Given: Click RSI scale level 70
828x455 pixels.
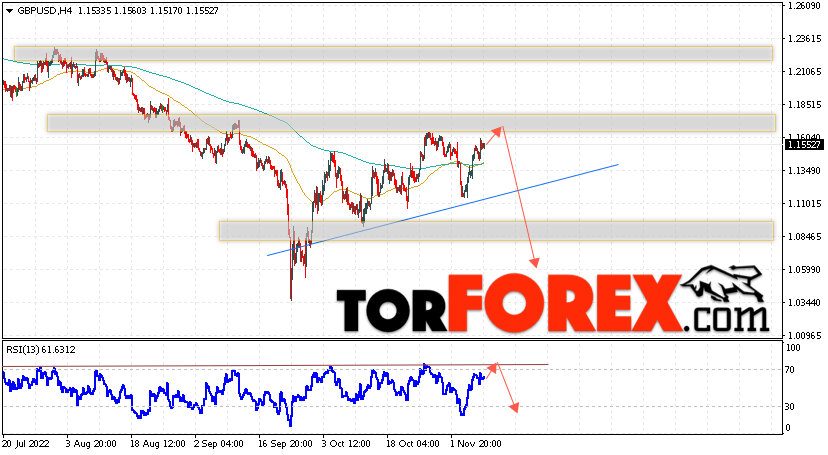Looking at the screenshot, I should pyautogui.click(x=790, y=369).
